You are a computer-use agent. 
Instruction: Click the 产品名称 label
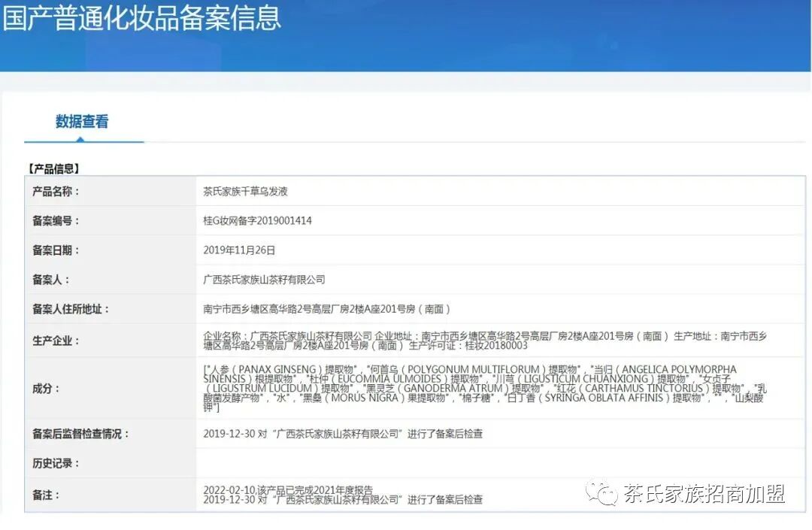[56, 192]
